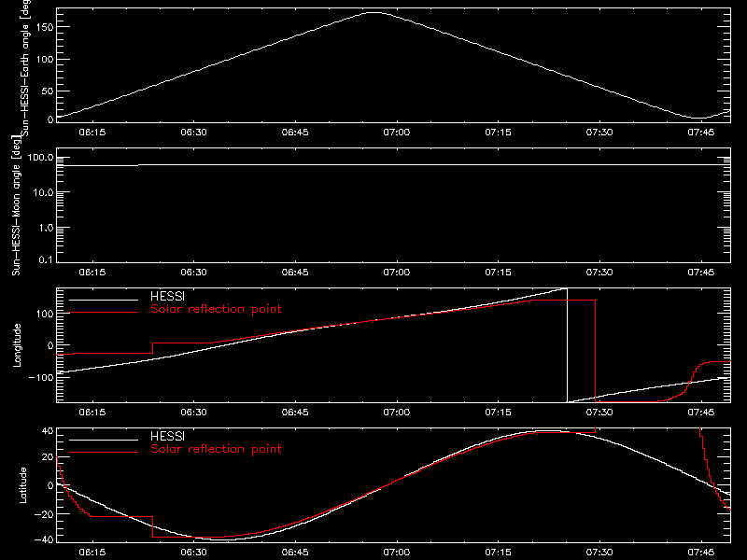This screenshot has width=747, height=560.
Task: Click the Latitude axis title
Action: point(22,485)
